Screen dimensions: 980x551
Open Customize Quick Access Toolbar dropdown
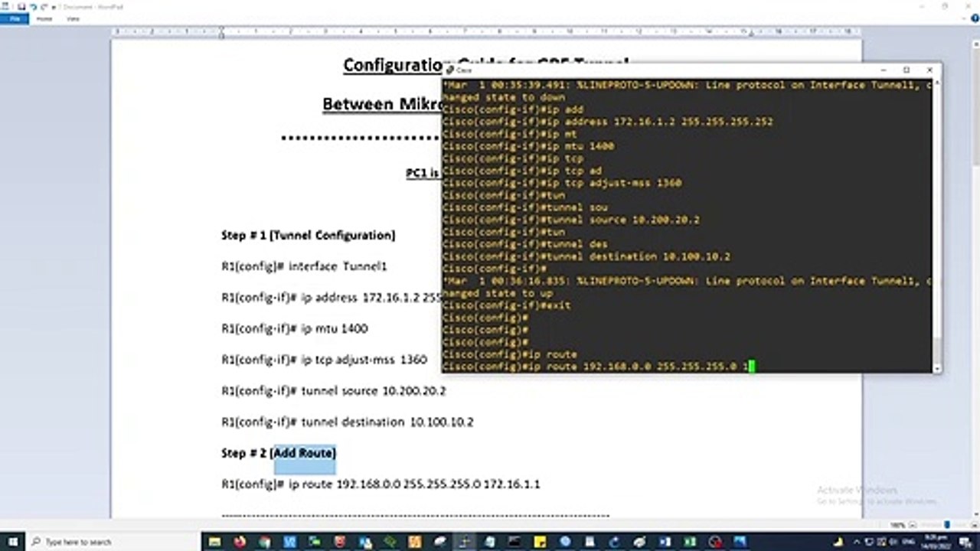point(53,6)
